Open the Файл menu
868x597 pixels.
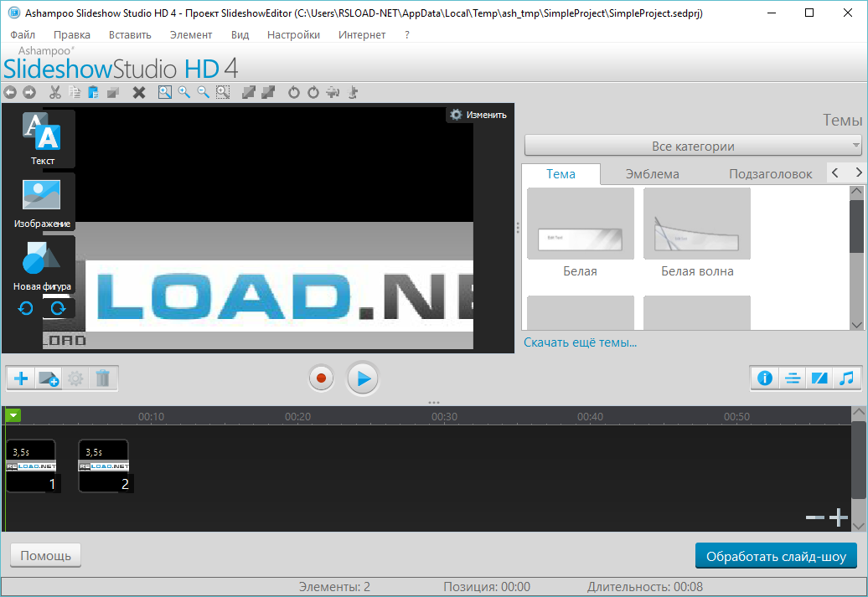(23, 35)
